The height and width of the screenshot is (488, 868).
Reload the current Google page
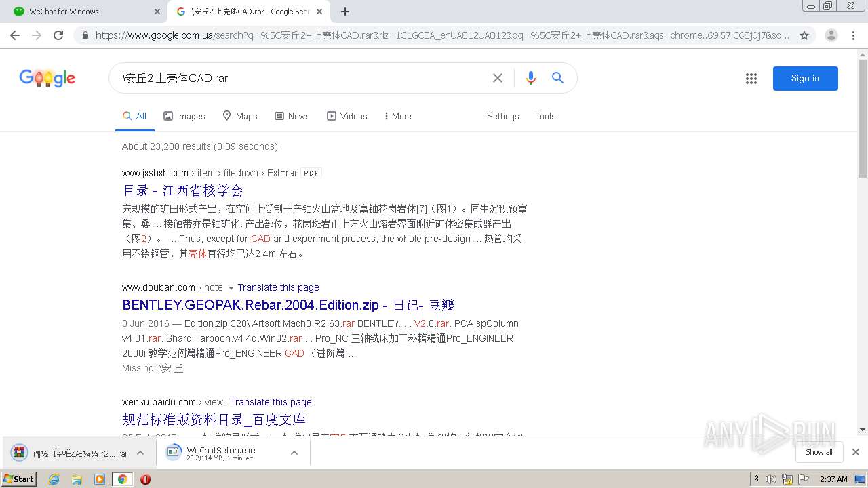[x=58, y=35]
